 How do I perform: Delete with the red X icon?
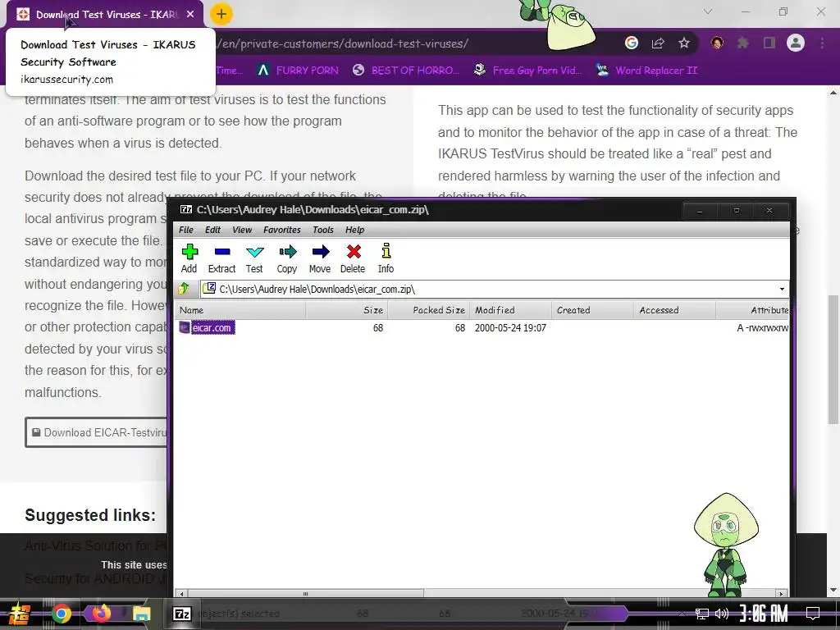click(353, 258)
